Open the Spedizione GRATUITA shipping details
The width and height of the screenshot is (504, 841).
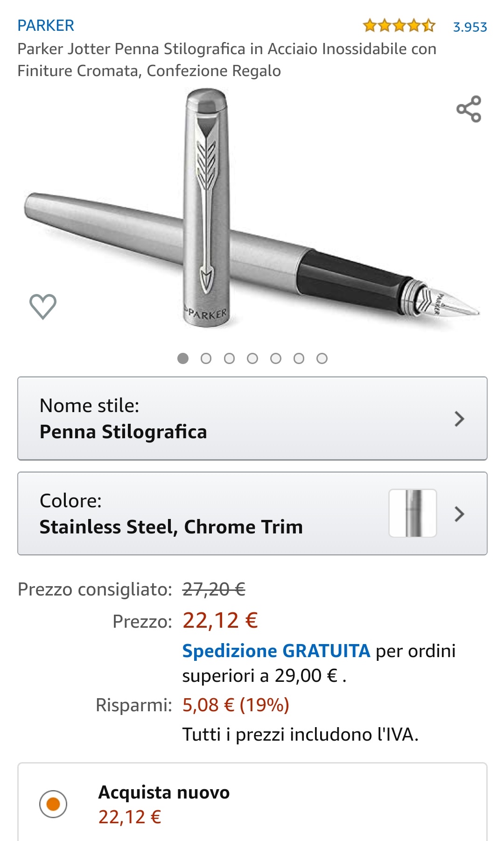point(276,651)
